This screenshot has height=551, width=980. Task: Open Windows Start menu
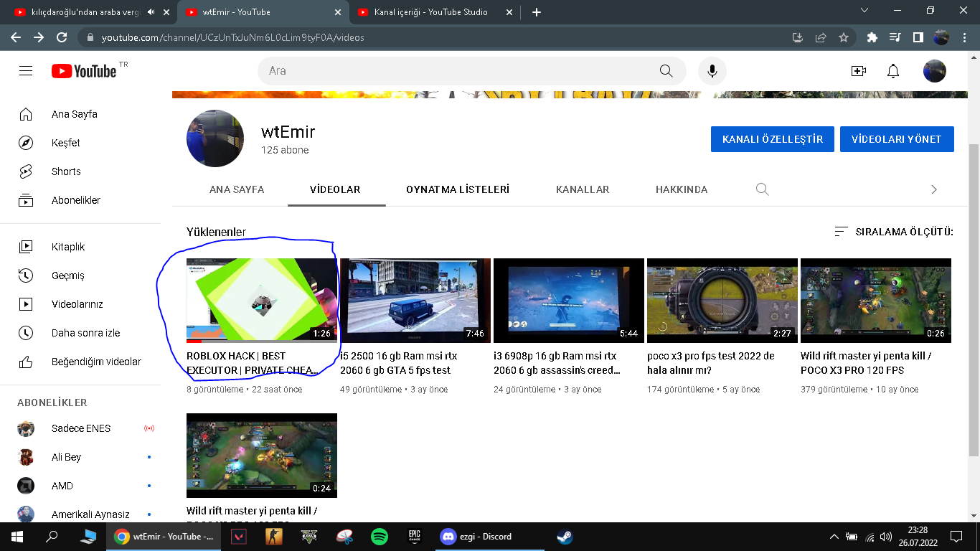(x=17, y=536)
